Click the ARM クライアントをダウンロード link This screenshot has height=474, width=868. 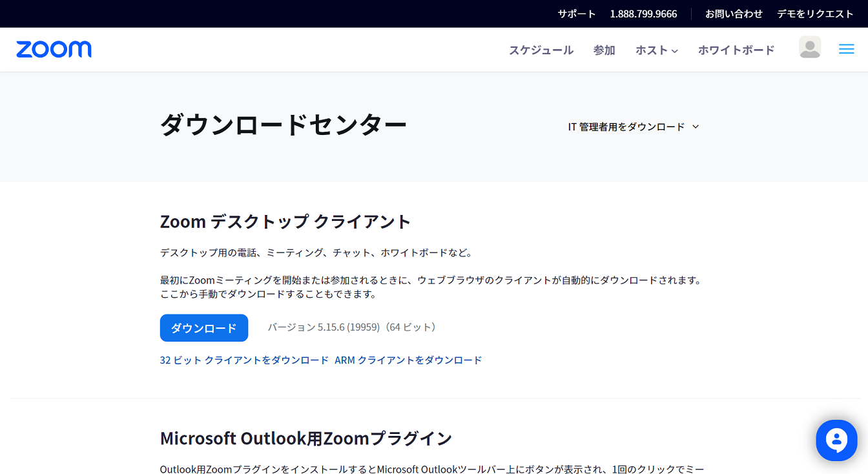click(x=408, y=360)
